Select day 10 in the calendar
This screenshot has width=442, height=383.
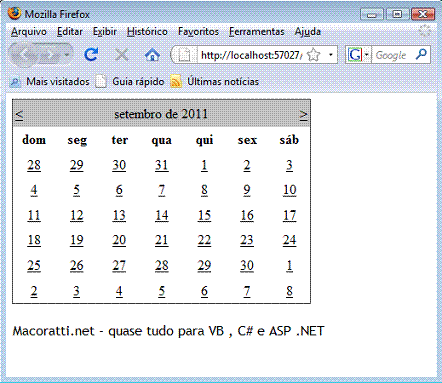coord(289,190)
